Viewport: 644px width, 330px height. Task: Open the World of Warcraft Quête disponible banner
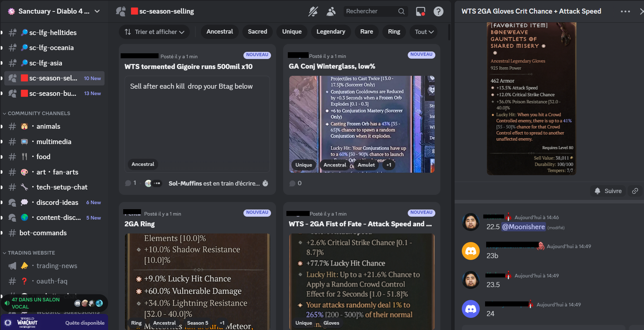click(54, 322)
